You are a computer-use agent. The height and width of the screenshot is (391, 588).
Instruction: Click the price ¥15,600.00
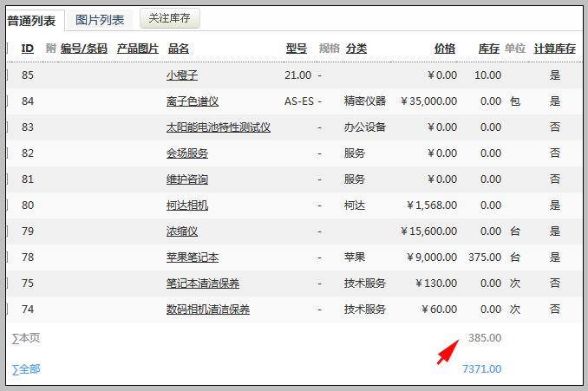coord(428,231)
